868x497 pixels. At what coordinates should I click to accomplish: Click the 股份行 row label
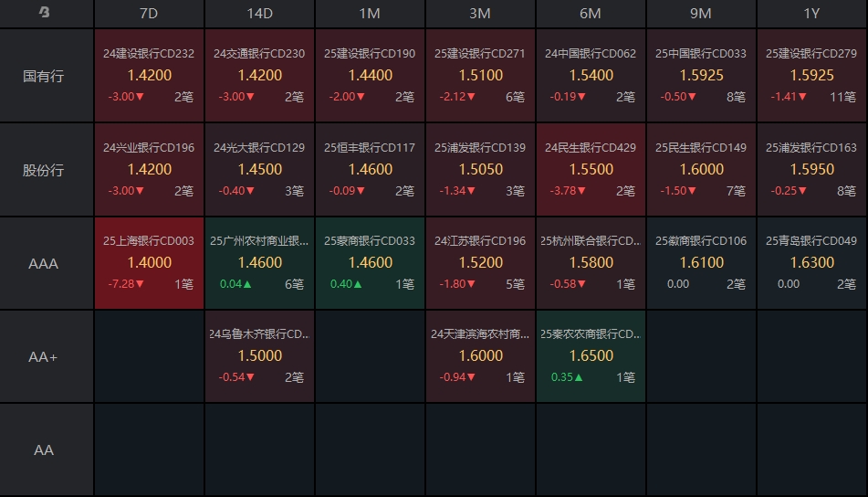[x=47, y=170]
